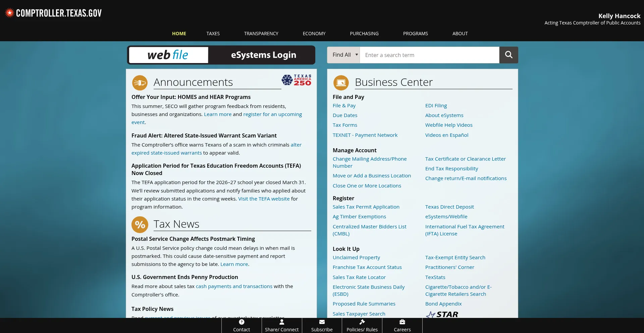Open the Taxes menu
Viewport: 644px width, 333px height.
click(x=213, y=34)
